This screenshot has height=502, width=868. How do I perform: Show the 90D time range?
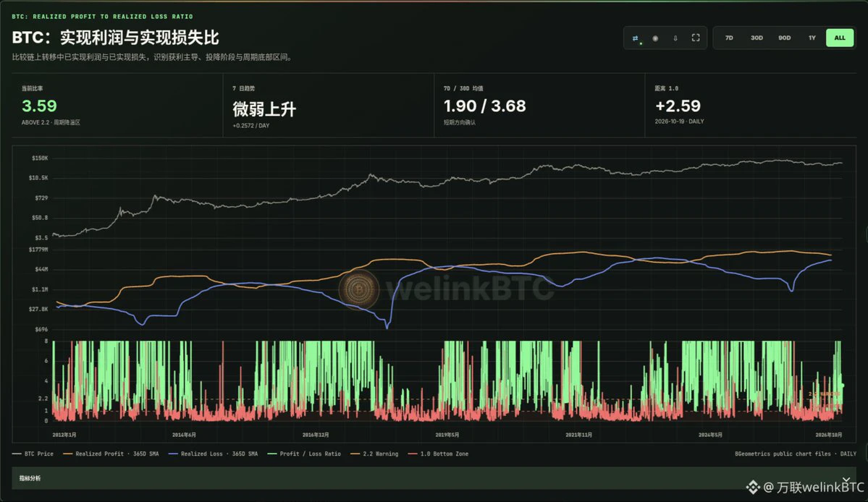click(785, 38)
